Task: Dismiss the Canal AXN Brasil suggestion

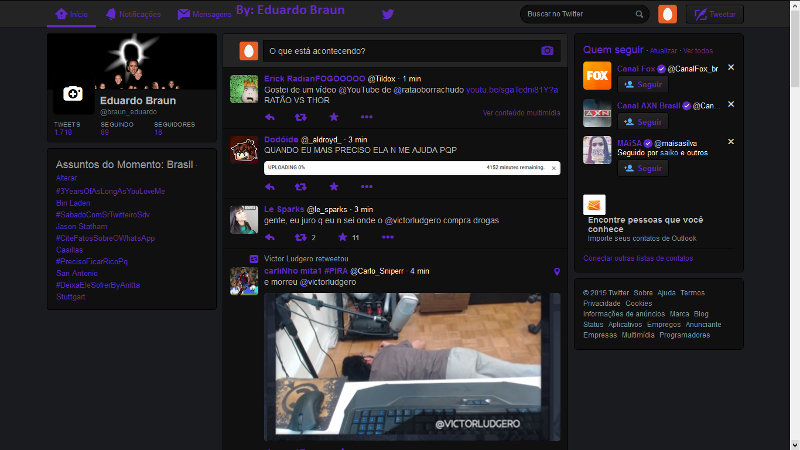Action: click(x=731, y=104)
